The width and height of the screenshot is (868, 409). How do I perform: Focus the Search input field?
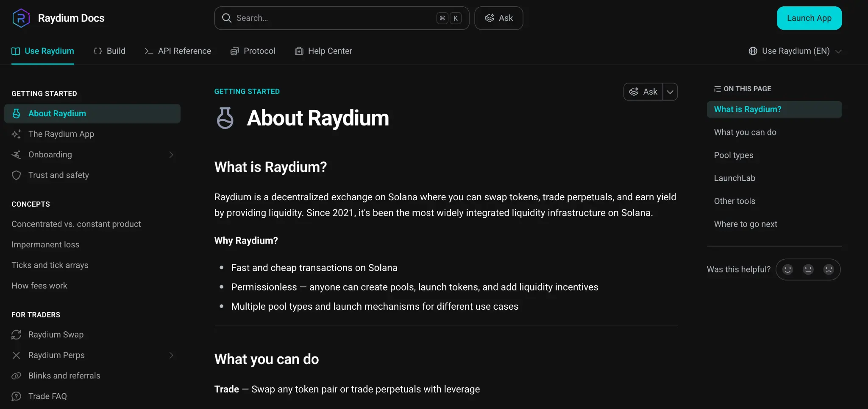click(342, 18)
